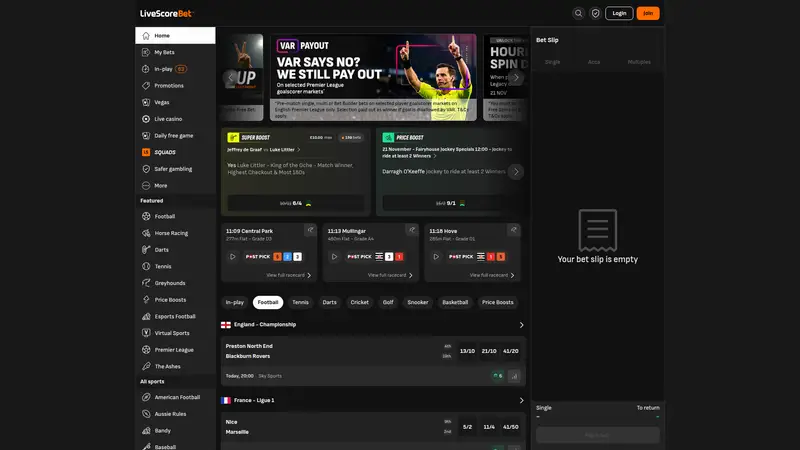
Task: View full racecard for Hove
Action: point(492,276)
